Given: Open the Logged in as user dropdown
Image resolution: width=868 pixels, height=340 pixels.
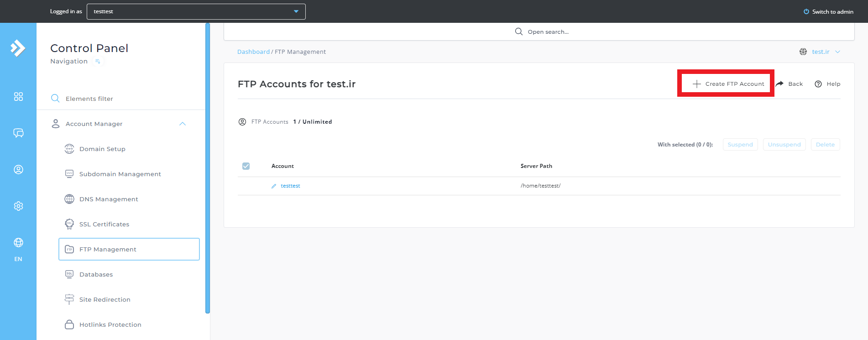Looking at the screenshot, I should tap(196, 11).
